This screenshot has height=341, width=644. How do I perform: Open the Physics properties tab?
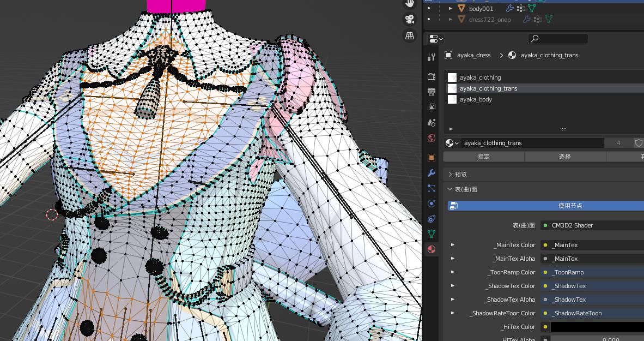[431, 204]
